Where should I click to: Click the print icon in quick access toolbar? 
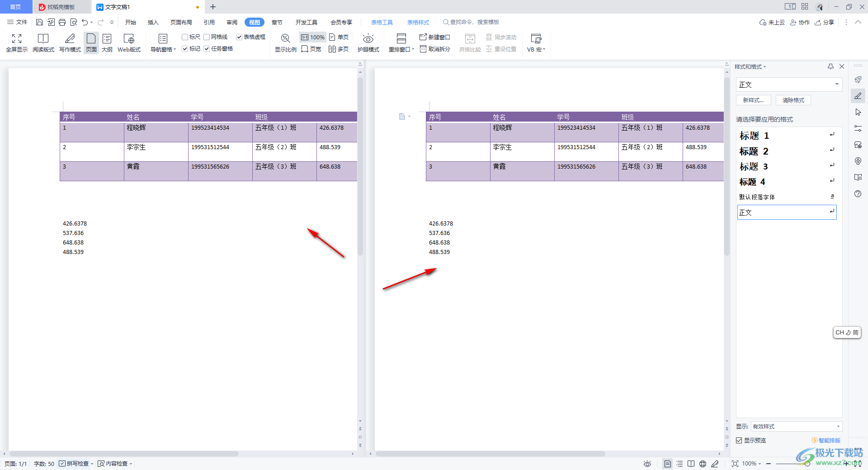[x=62, y=22]
